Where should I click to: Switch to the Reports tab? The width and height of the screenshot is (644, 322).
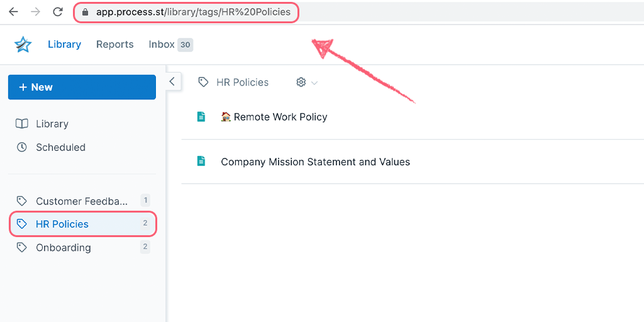click(115, 45)
